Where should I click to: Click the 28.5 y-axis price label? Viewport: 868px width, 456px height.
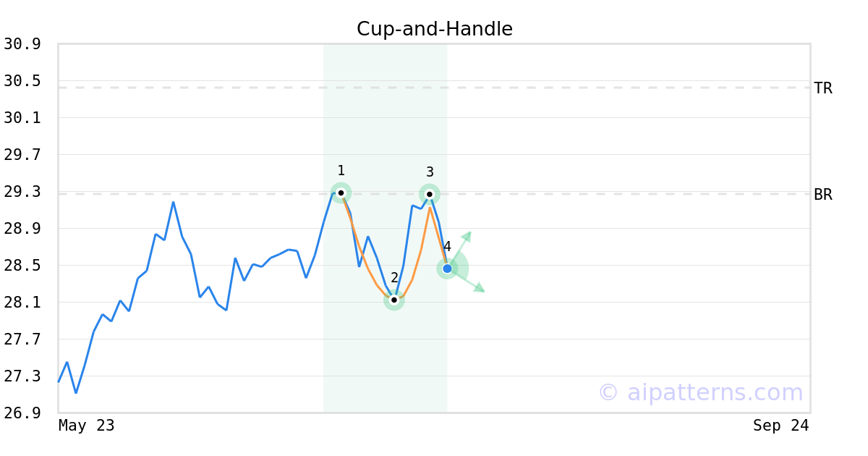[x=22, y=266]
